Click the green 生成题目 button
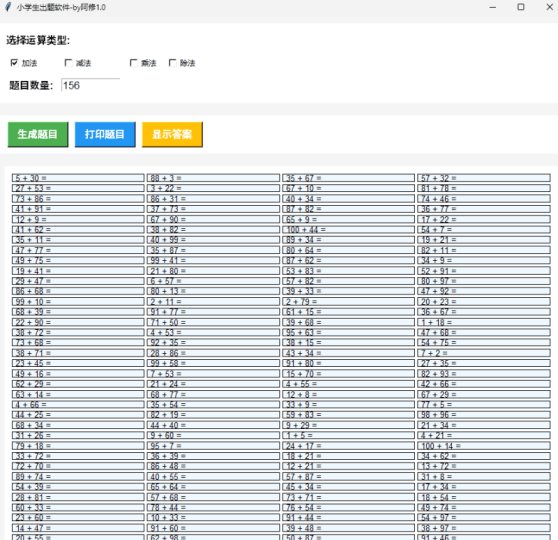The height and width of the screenshot is (540, 558). [38, 135]
